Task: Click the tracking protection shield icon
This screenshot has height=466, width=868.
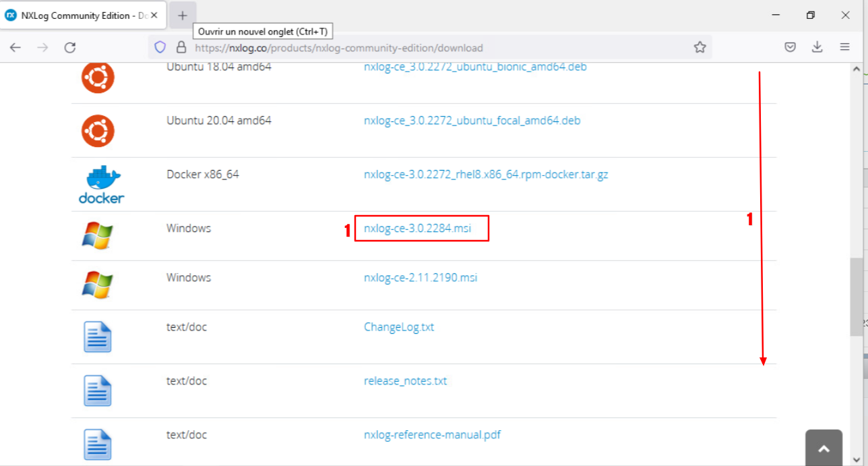Action: [x=160, y=47]
